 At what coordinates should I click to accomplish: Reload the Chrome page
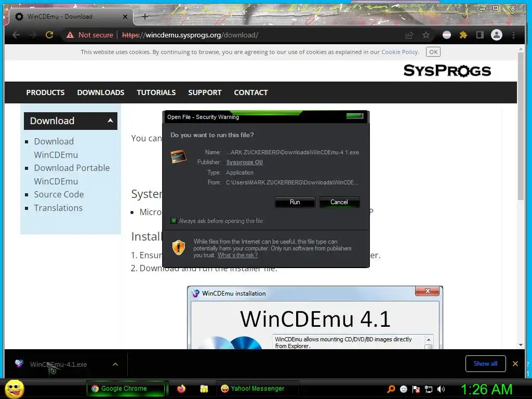pos(49,35)
